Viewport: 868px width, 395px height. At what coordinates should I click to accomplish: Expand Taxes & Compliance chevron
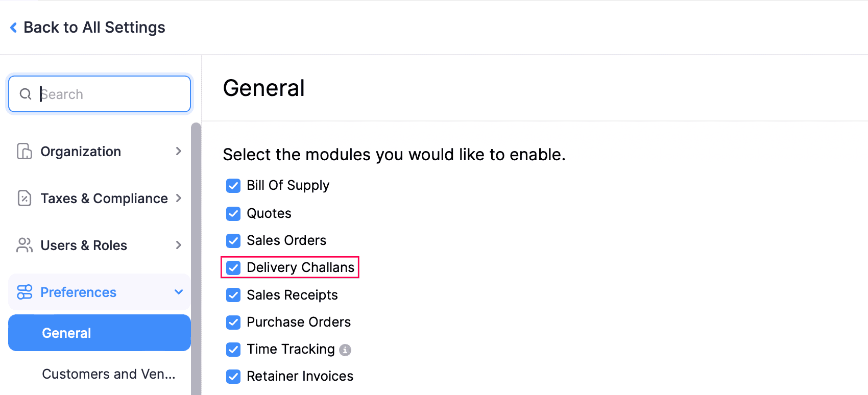(x=178, y=198)
